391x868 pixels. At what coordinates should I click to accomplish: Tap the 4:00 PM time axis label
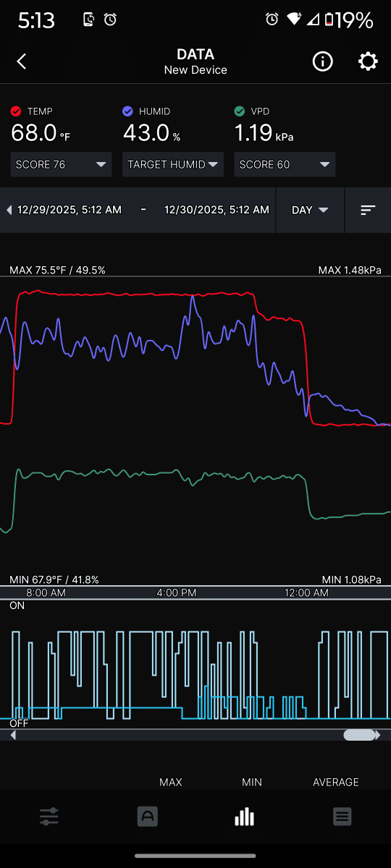click(177, 592)
